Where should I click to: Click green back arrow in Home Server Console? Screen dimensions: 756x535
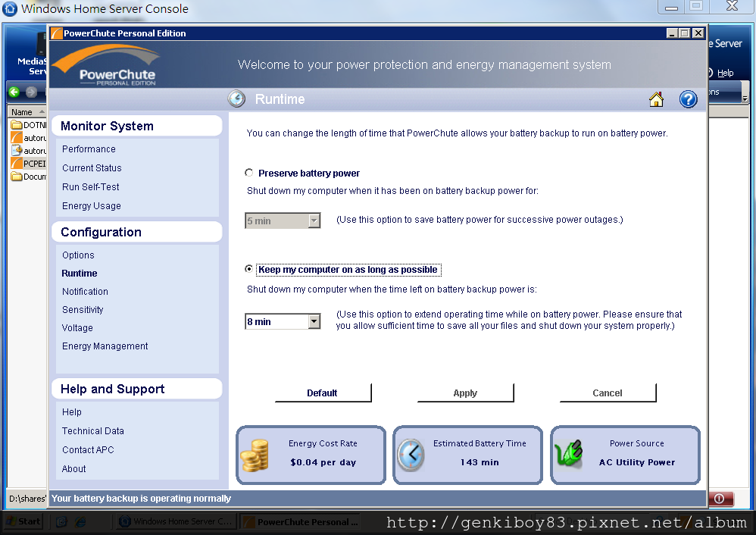[14, 92]
